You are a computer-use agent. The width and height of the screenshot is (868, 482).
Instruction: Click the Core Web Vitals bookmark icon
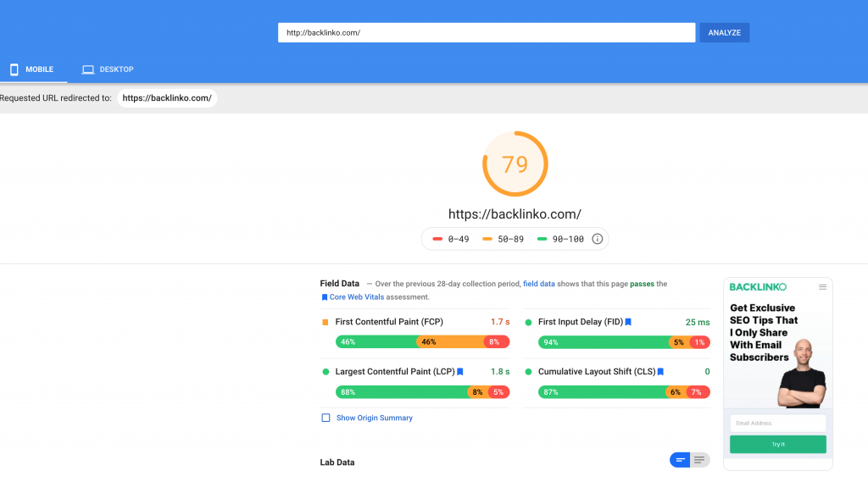click(324, 297)
